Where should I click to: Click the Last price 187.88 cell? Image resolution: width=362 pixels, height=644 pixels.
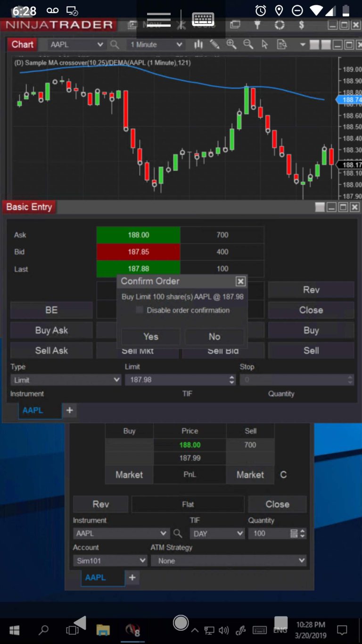(138, 269)
